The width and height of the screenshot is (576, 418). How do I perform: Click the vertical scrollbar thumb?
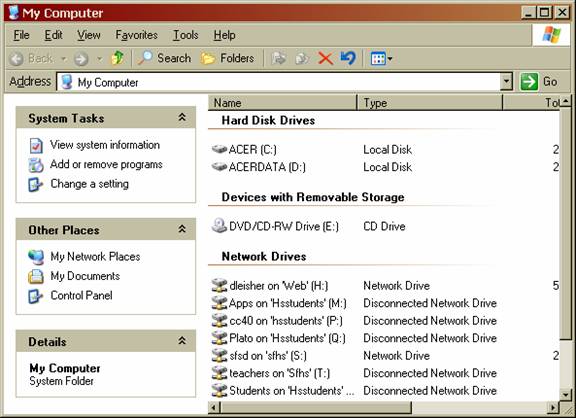click(x=566, y=223)
